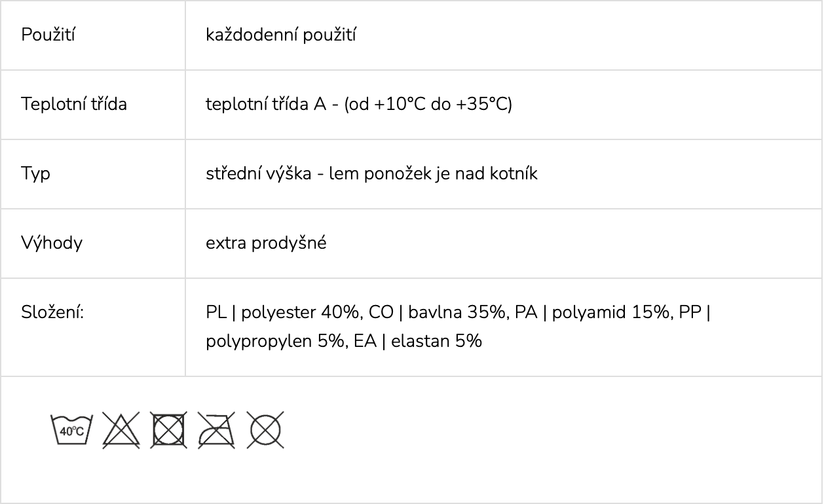Select the Použití row label
824x504 pixels.
coord(48,35)
